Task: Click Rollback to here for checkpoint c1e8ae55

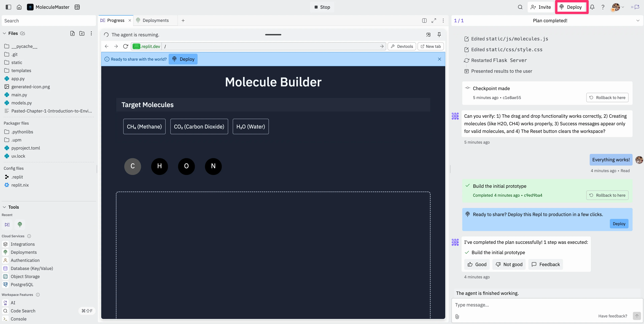Action: coord(607,98)
